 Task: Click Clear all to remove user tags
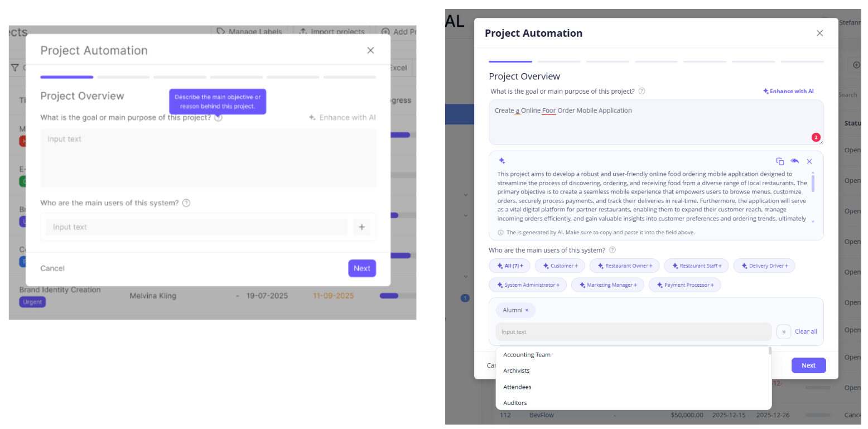tap(806, 331)
